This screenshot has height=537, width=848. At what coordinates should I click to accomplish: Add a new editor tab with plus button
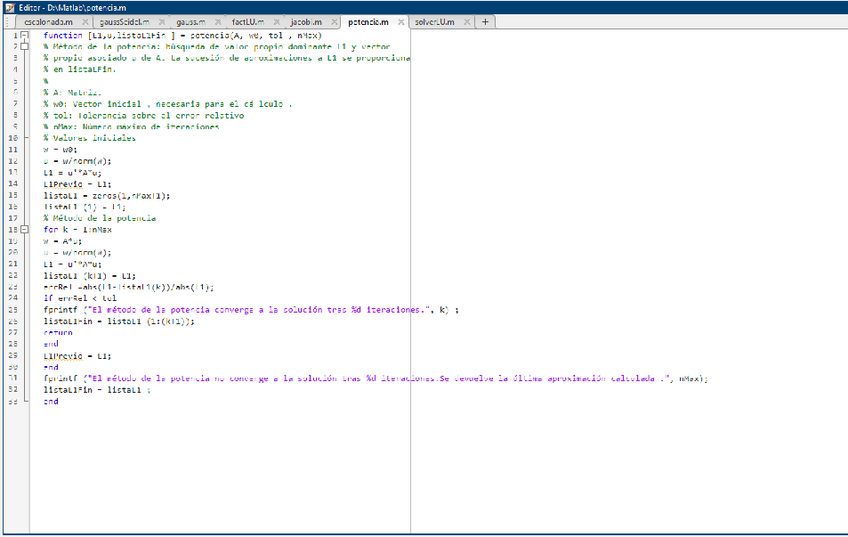tap(485, 21)
